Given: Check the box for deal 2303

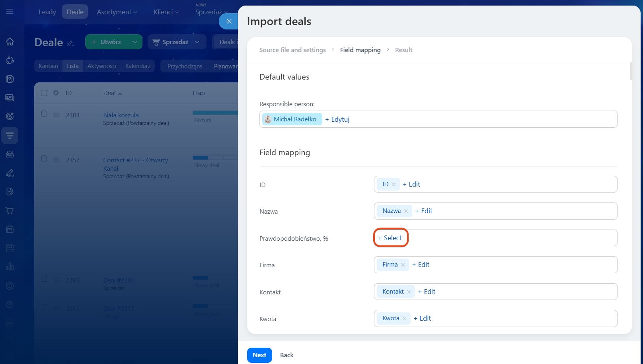Looking at the screenshot, I should coord(44,114).
